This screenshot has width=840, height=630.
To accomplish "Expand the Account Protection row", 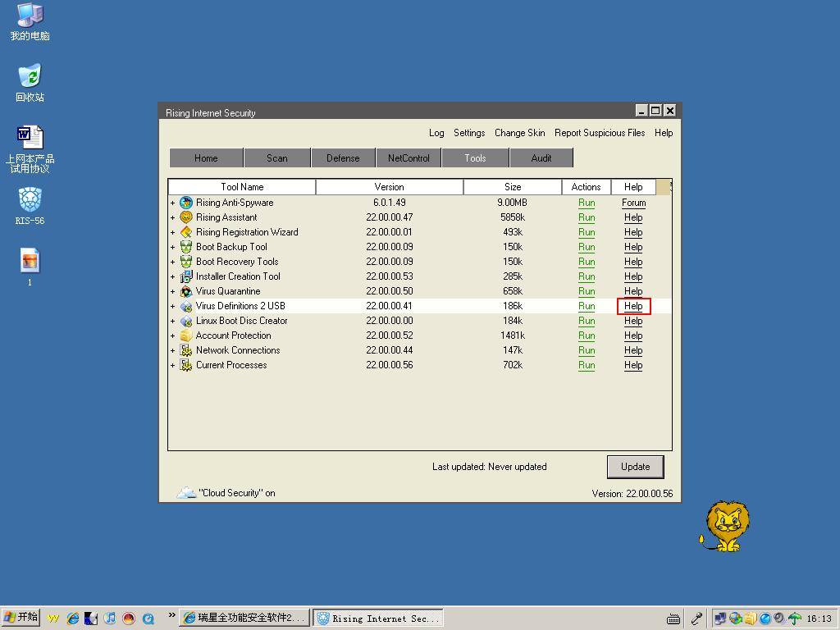I will click(x=172, y=336).
